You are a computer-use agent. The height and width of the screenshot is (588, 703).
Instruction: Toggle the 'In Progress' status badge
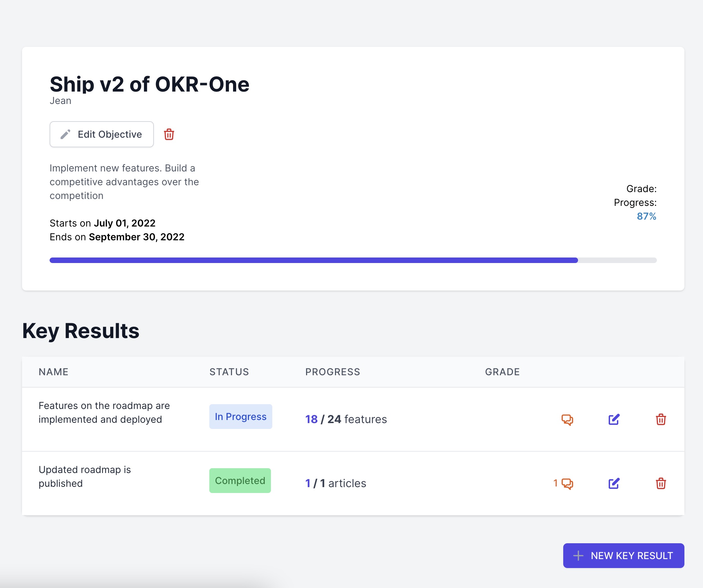click(x=240, y=417)
